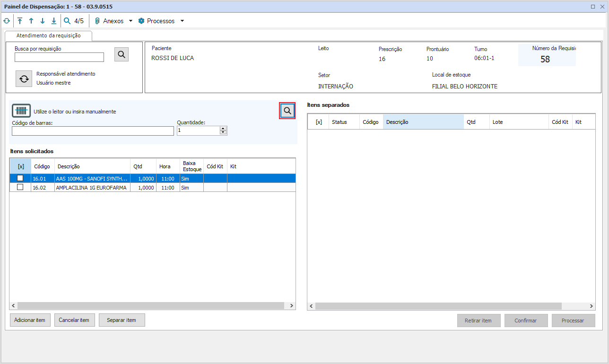
Task: Click the search button next to Busca por requisição
Action: point(122,54)
